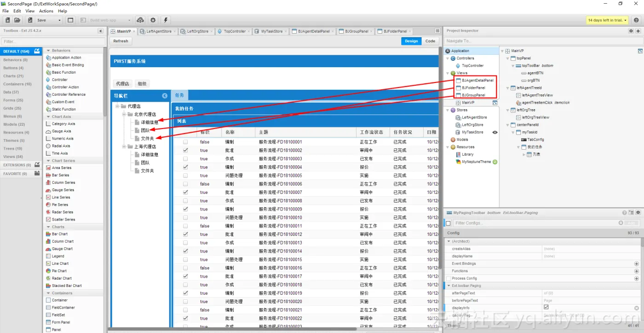Open the Actions menu
Image resolution: width=644 pixels, height=333 pixels.
(46, 11)
